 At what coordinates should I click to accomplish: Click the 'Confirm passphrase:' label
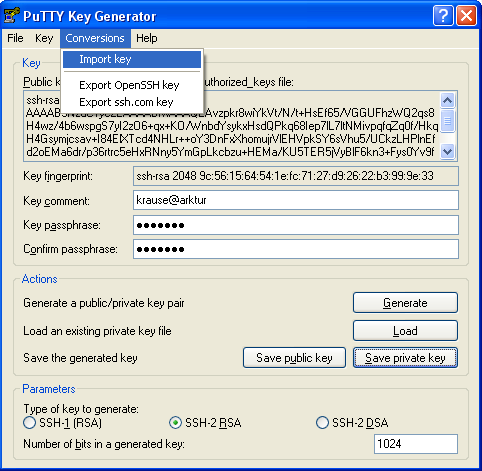point(70,249)
